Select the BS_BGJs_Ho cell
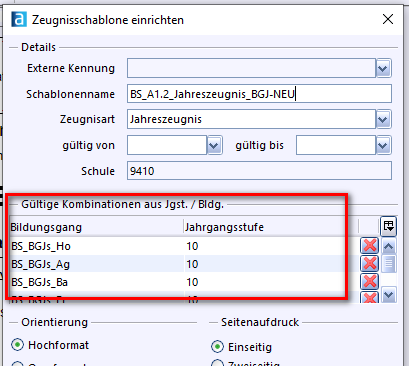This screenshot has height=366, width=409. pyautogui.click(x=97, y=246)
